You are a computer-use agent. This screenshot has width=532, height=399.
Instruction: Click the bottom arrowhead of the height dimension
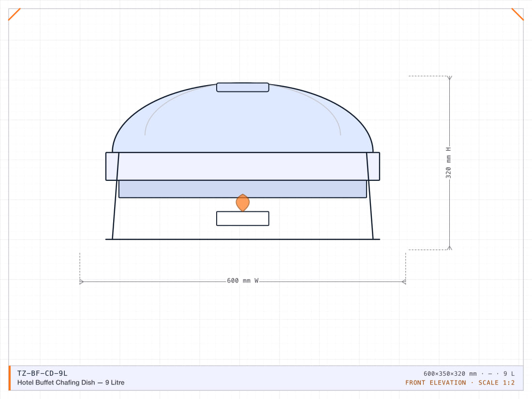pyautogui.click(x=450, y=248)
